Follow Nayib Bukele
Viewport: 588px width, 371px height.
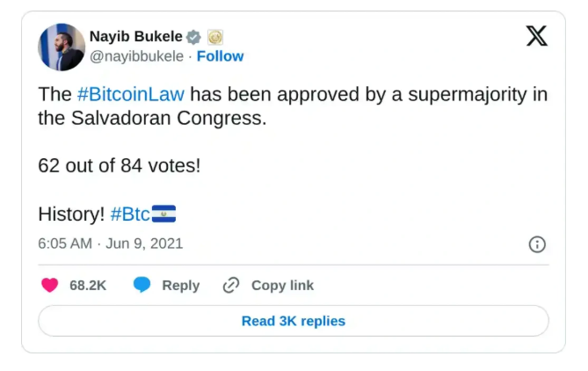pyautogui.click(x=220, y=56)
